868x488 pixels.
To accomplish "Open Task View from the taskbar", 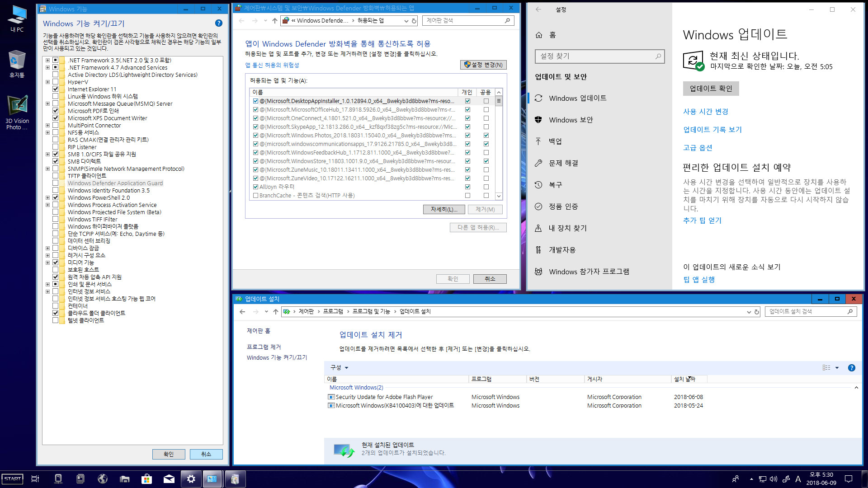I will [x=35, y=479].
